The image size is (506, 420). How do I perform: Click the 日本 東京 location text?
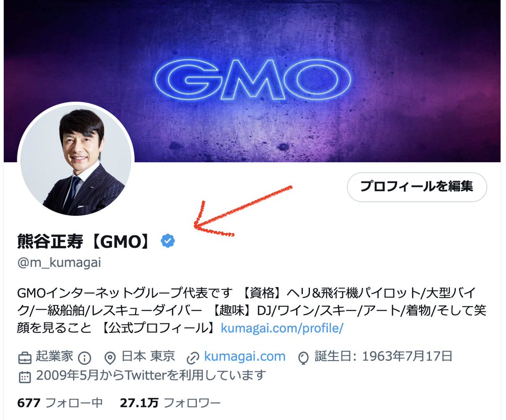(x=148, y=357)
